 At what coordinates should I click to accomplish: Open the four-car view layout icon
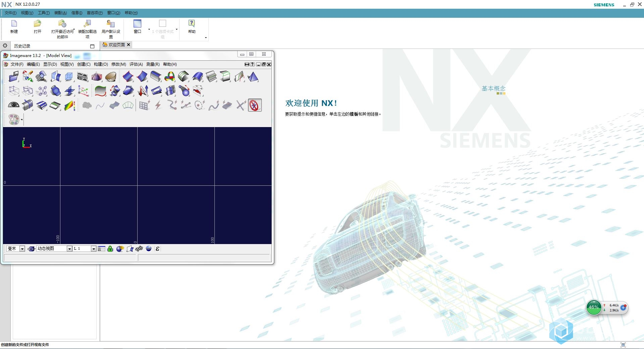click(83, 77)
